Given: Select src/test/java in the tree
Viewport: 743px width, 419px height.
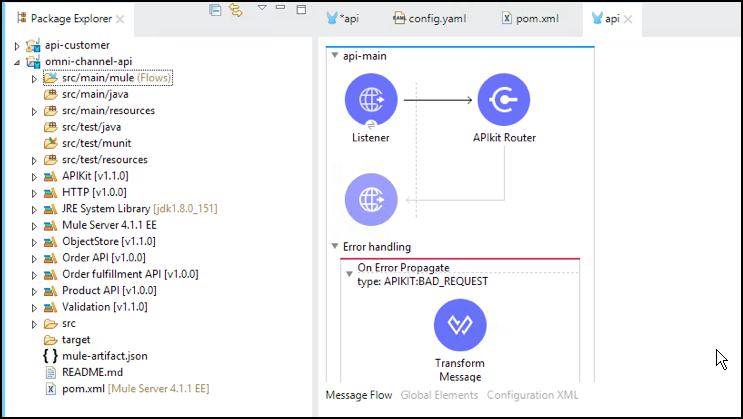Looking at the screenshot, I should 91,127.
